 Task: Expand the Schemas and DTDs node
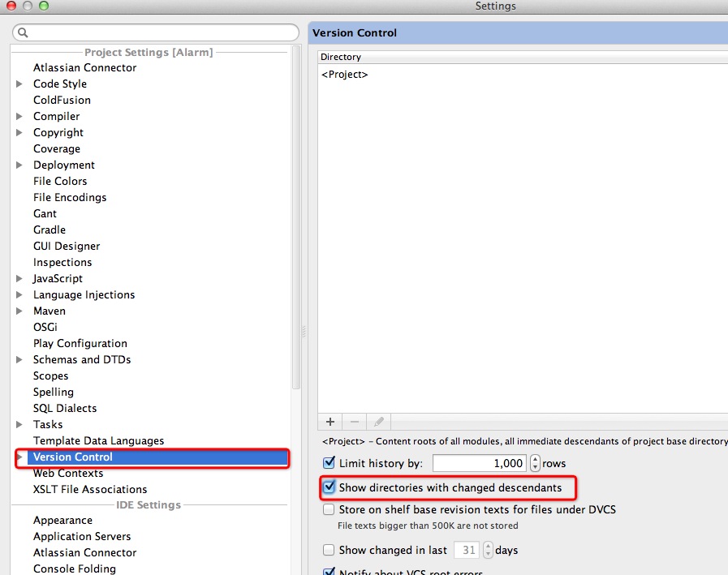click(x=19, y=359)
